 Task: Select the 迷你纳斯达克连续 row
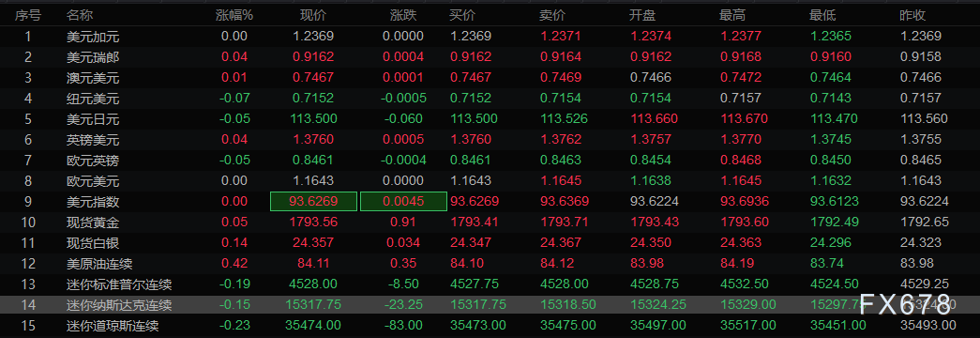pyautogui.click(x=490, y=305)
